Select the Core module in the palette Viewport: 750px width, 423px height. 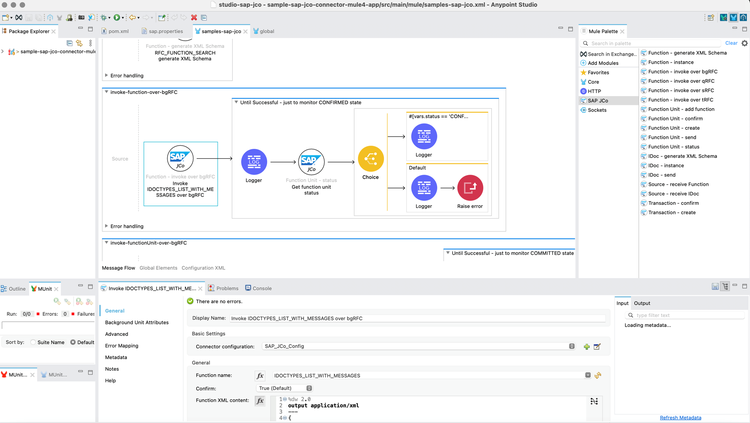click(x=590, y=82)
